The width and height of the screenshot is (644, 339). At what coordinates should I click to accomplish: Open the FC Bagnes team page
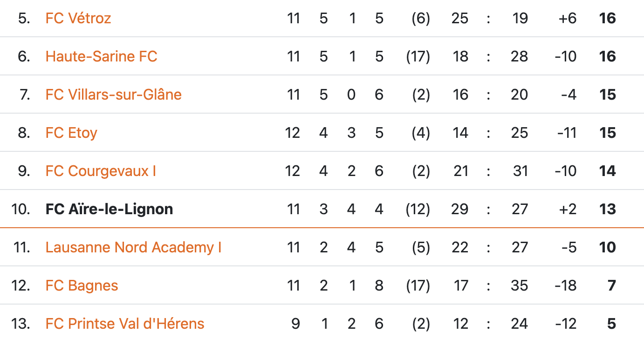[x=82, y=285]
